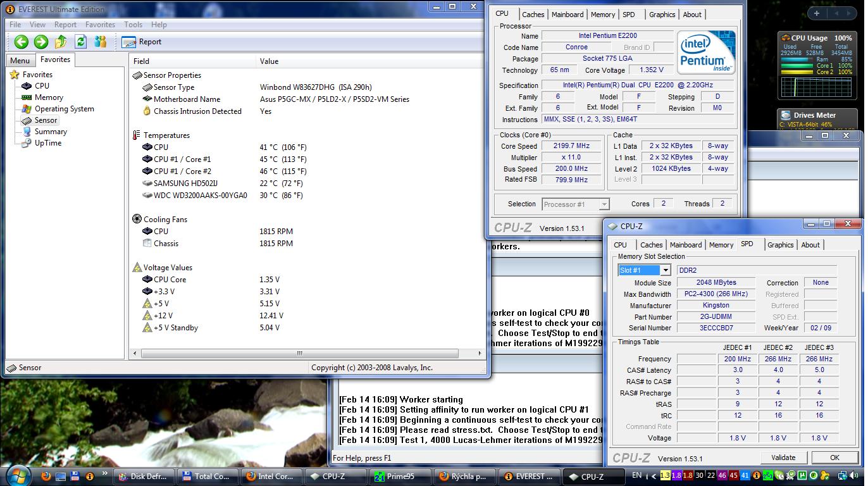Open the Report menu in EVEREST

click(x=65, y=25)
